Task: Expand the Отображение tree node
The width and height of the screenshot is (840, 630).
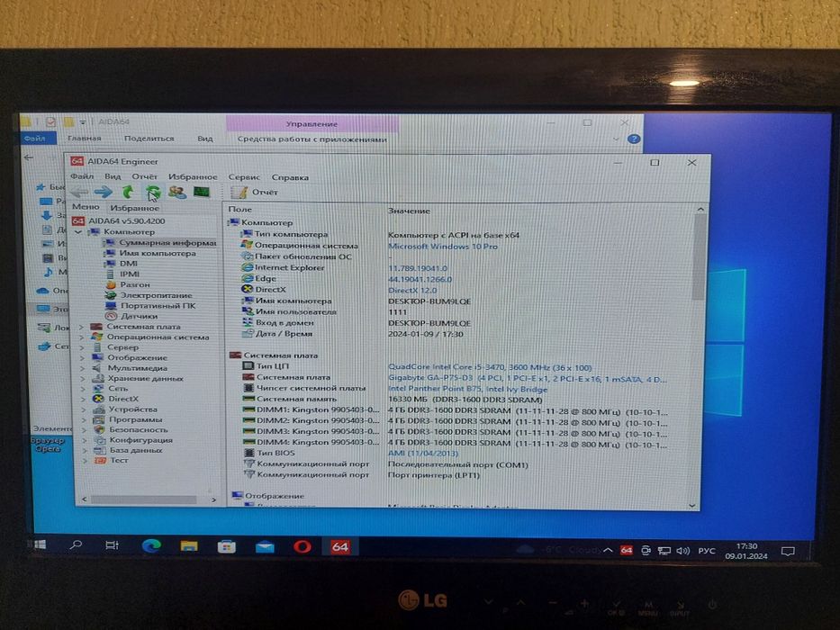Action: click(82, 358)
